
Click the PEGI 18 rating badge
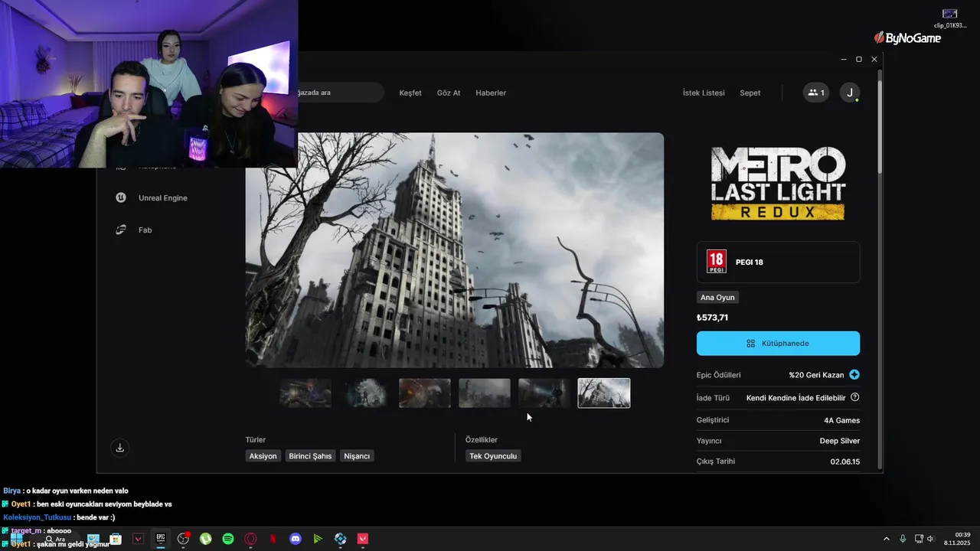(x=716, y=262)
